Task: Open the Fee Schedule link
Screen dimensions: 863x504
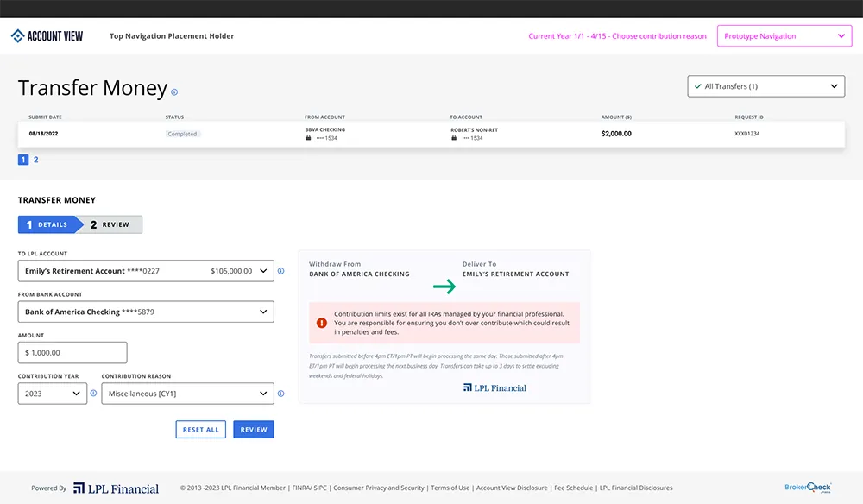Action: point(574,488)
